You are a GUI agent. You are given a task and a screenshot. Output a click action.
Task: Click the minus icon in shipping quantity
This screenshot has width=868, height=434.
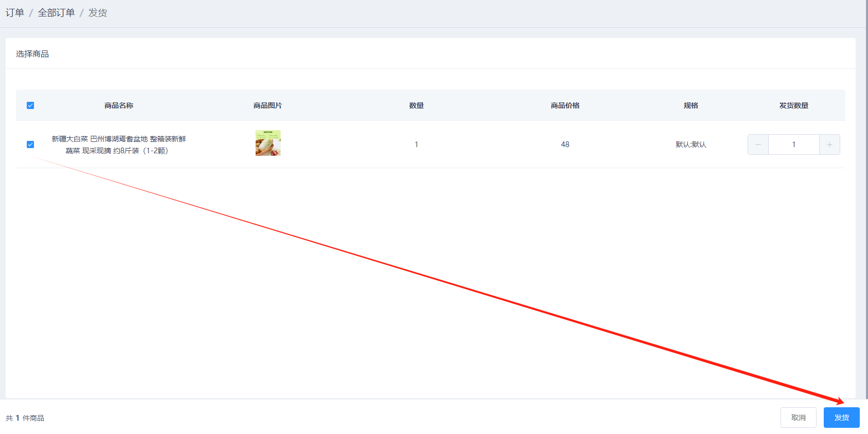tap(758, 144)
